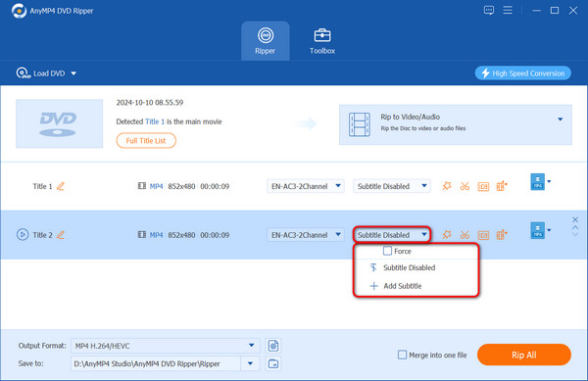
Task: Toggle High Speed Conversion
Action: 523,73
